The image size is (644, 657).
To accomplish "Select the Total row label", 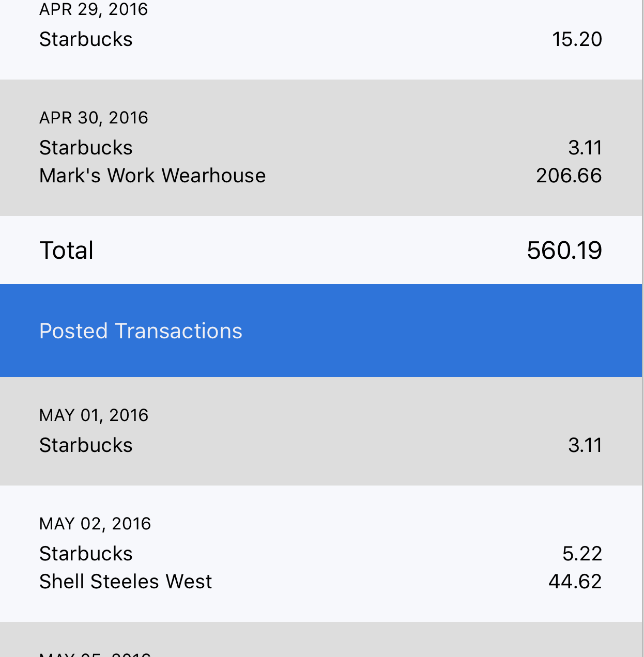I will tap(67, 251).
